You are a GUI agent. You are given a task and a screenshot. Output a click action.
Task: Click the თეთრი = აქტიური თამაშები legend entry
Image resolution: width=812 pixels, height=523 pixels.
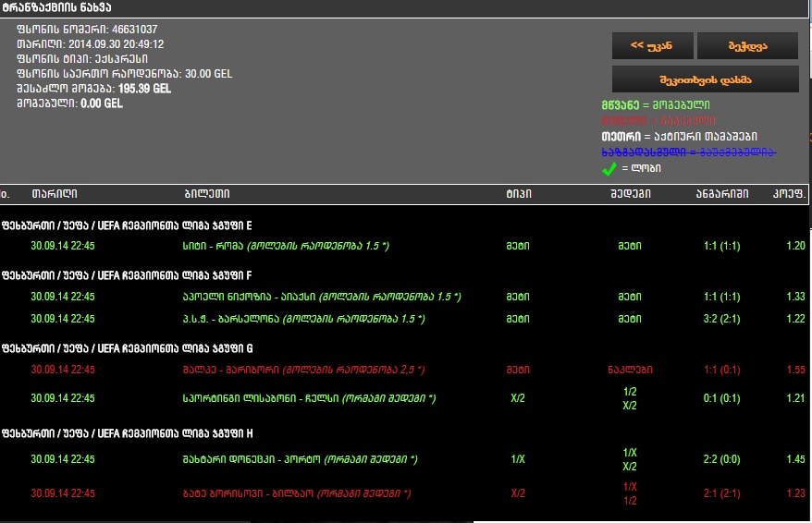click(x=679, y=136)
